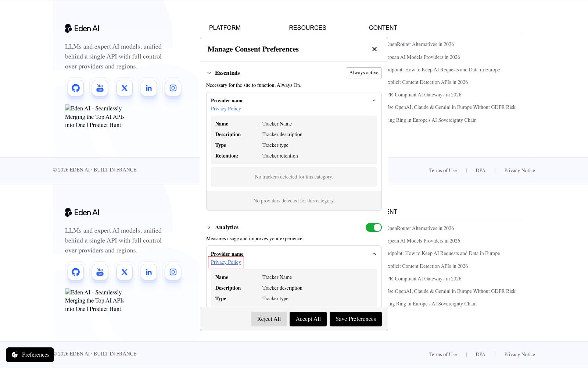
Task: Collapse the Essentials Provider name section
Action: coord(374,100)
